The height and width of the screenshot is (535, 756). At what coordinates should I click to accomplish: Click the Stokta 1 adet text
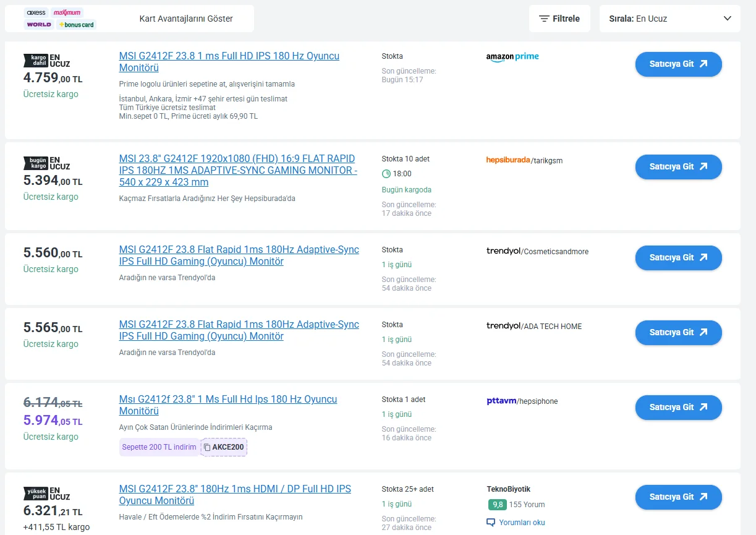(404, 400)
